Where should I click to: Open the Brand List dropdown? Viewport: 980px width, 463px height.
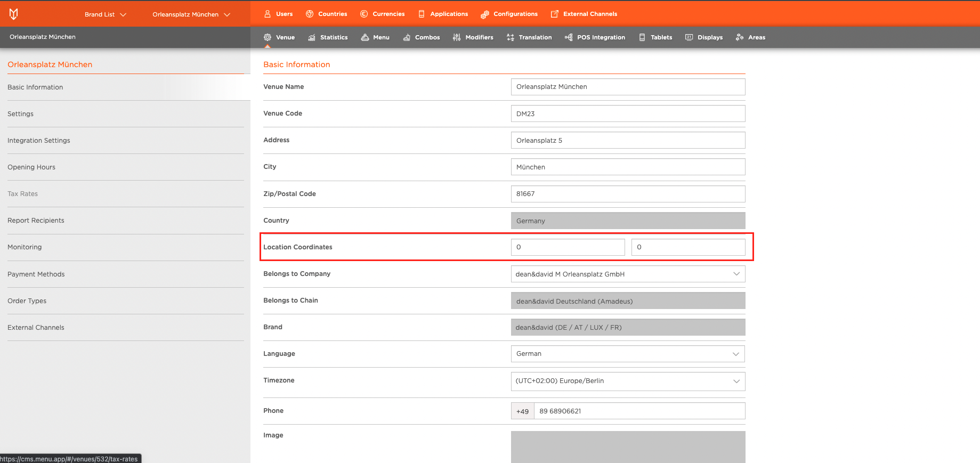[105, 14]
